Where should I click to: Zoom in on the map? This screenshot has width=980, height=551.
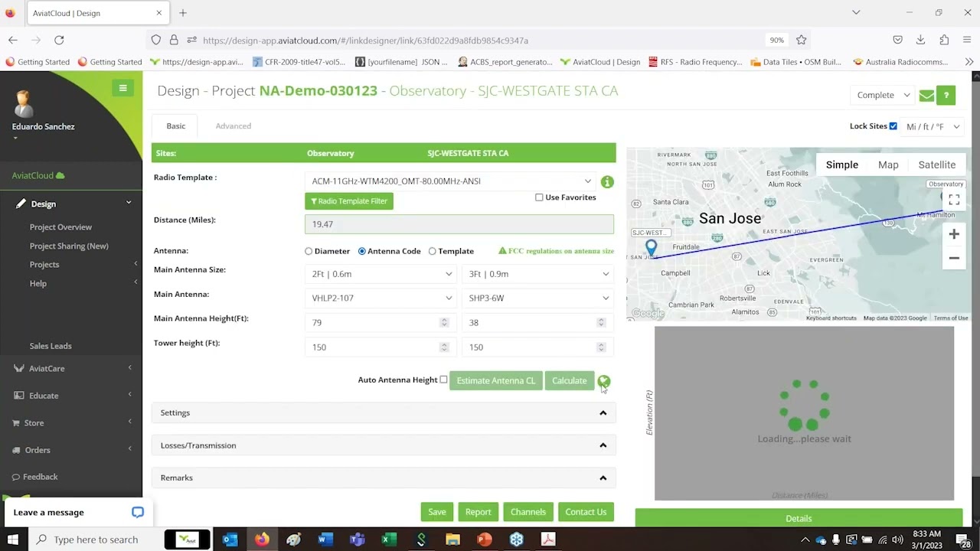(x=954, y=234)
